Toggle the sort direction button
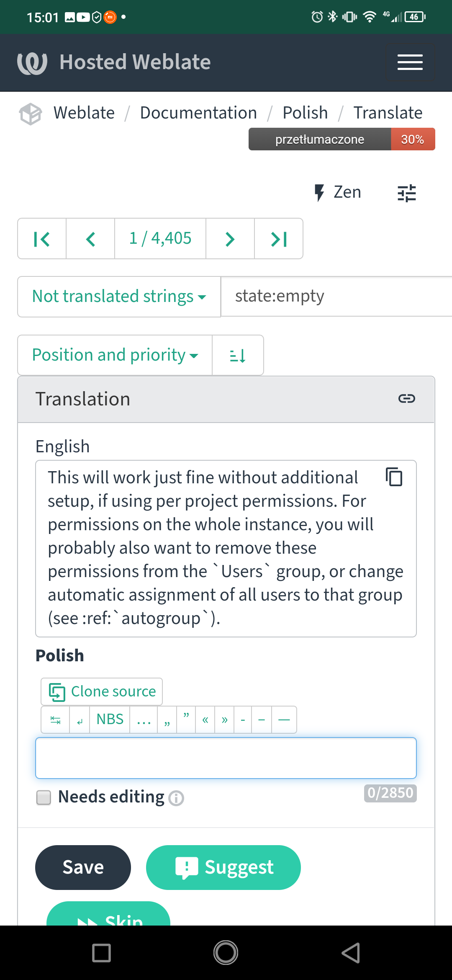 (238, 355)
